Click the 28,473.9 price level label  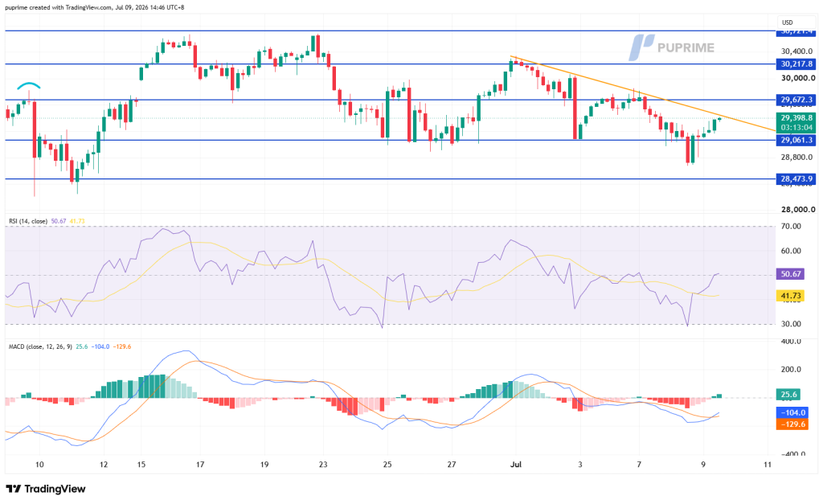(796, 179)
